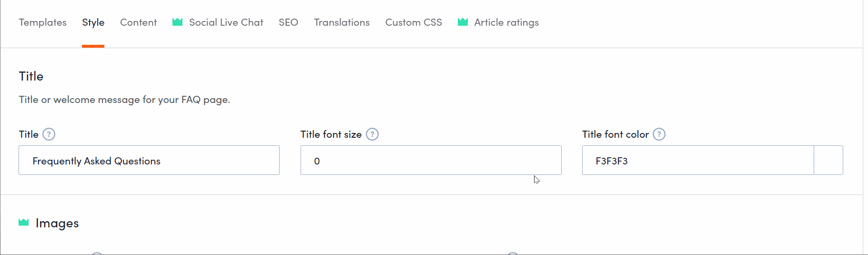868x255 pixels.
Task: Open help tooltip beside Title label
Action: click(49, 134)
